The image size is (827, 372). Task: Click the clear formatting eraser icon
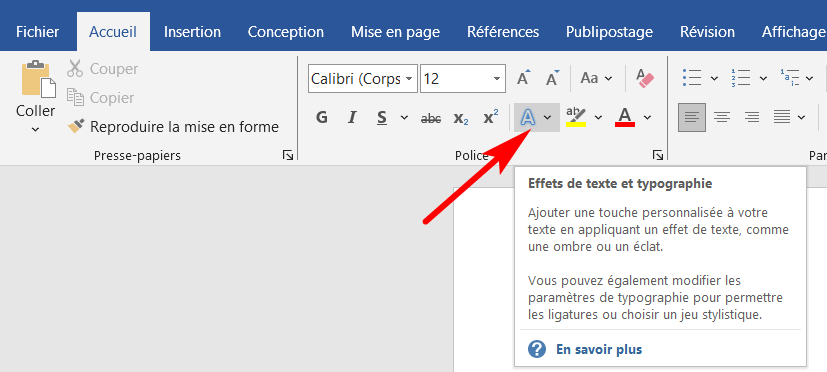click(x=645, y=79)
